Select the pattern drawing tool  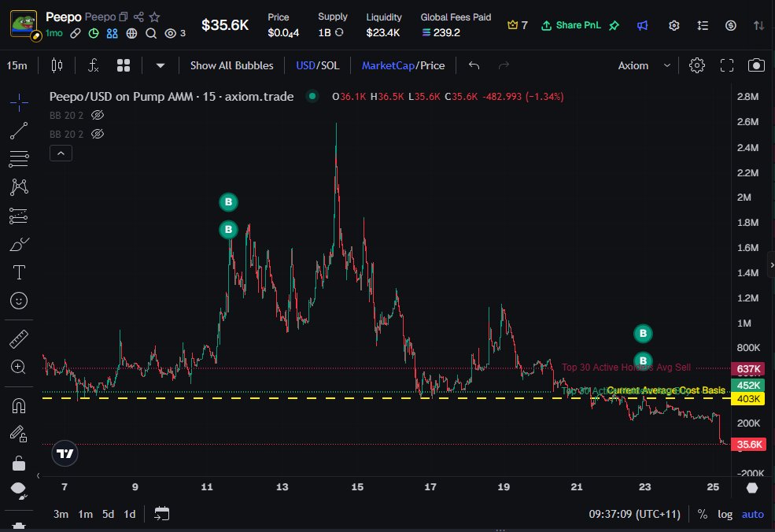click(x=19, y=187)
